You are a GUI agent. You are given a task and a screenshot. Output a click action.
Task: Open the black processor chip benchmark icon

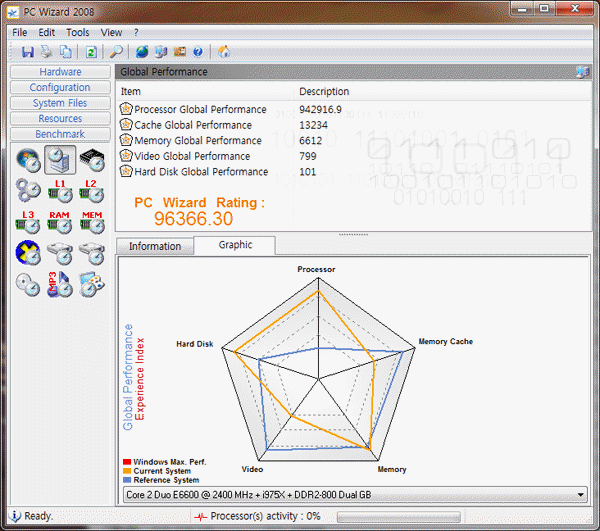(92, 160)
